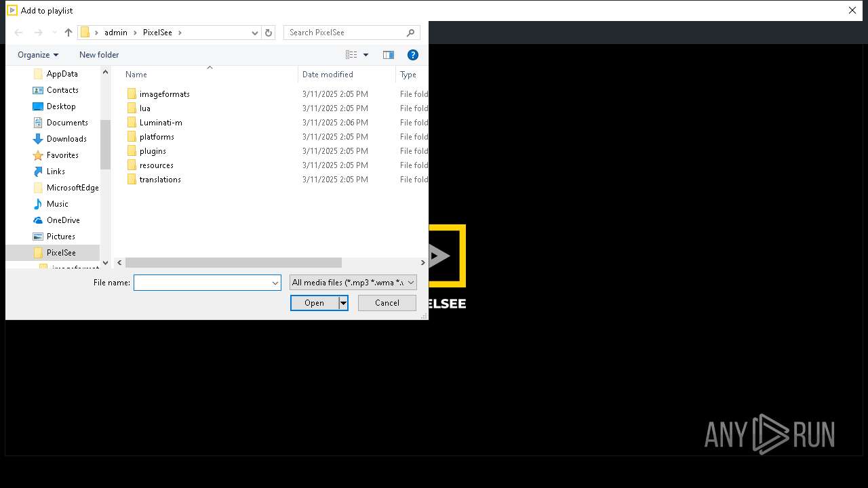Close the Add to playlist window
Image resolution: width=868 pixels, height=488 pixels.
852,10
